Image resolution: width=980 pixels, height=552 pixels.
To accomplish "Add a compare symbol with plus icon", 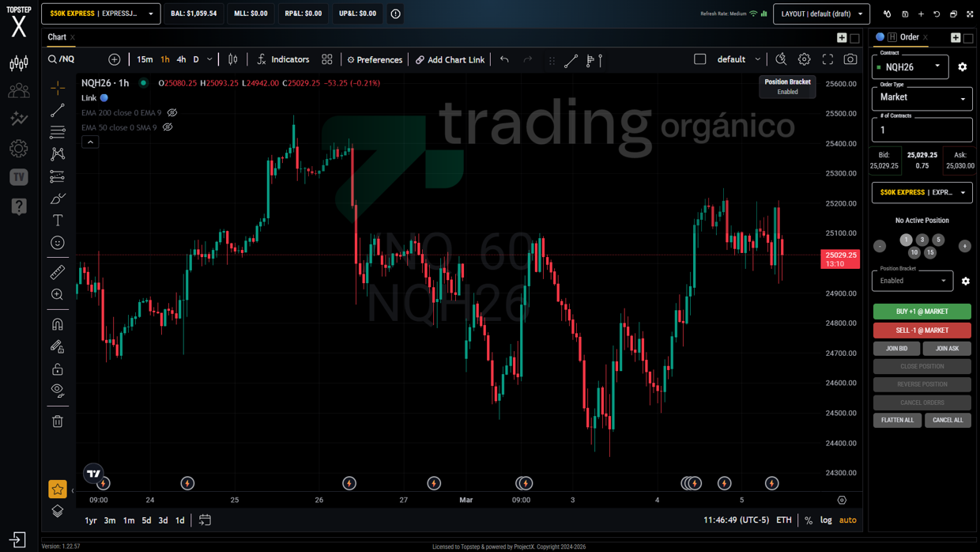I will click(x=115, y=59).
